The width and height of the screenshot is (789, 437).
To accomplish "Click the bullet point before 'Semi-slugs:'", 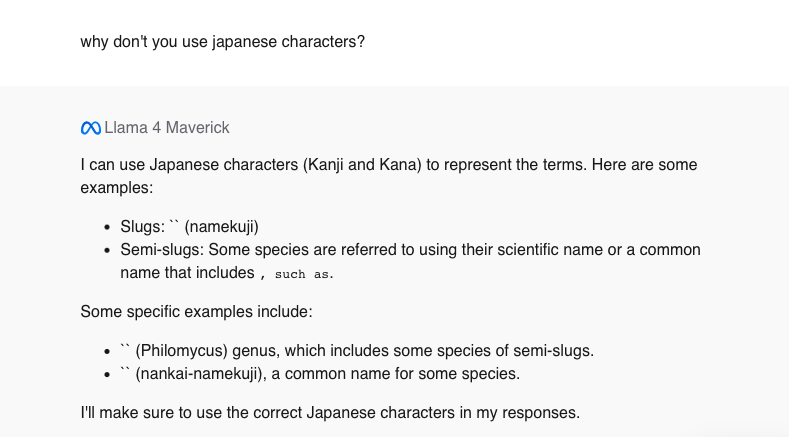I will (x=108, y=250).
